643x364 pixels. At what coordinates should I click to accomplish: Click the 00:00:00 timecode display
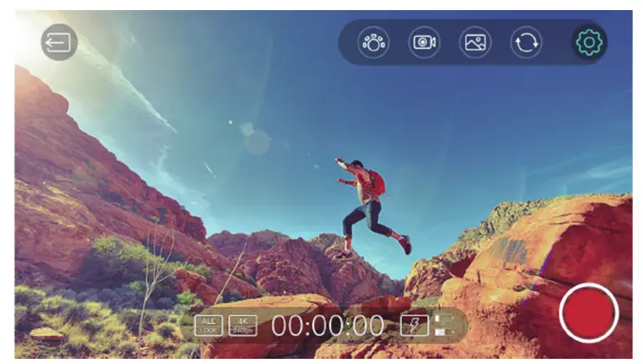(327, 326)
